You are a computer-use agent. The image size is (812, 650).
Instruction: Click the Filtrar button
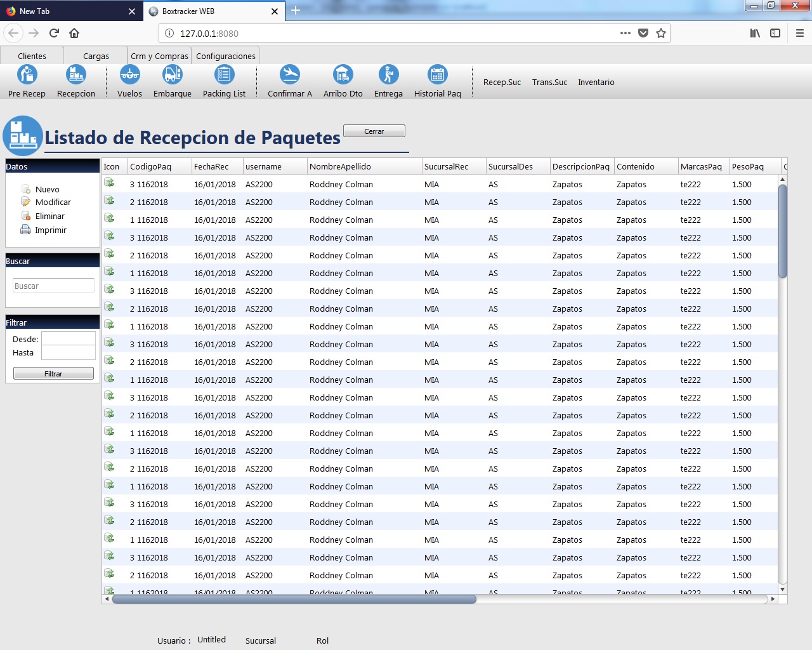pyautogui.click(x=53, y=374)
